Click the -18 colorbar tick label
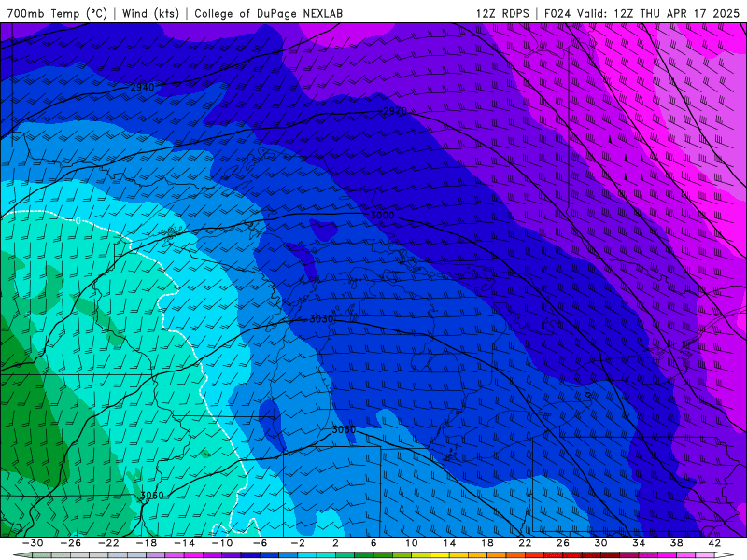 click(x=147, y=543)
